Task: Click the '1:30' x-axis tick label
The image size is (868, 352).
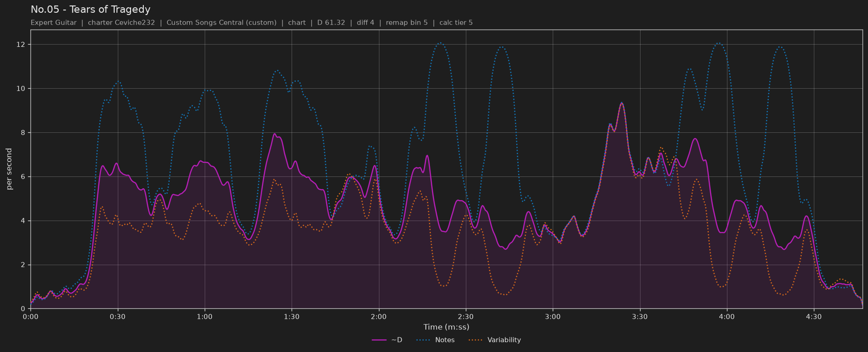Action: [292, 317]
